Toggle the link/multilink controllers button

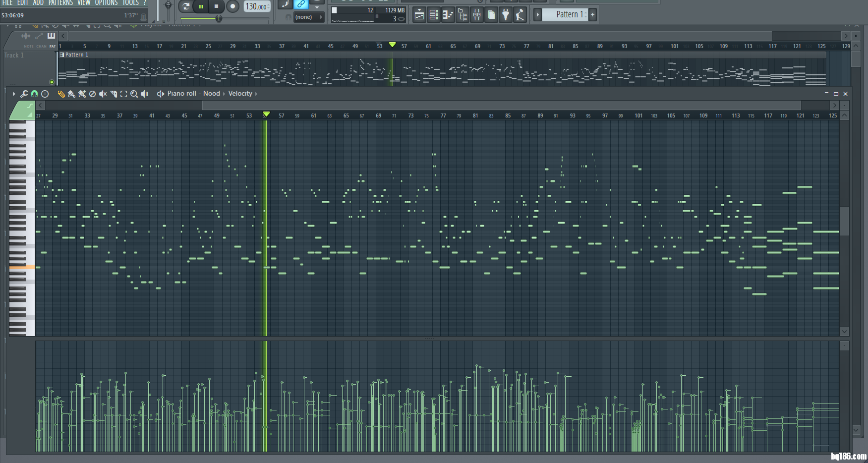point(301,4)
